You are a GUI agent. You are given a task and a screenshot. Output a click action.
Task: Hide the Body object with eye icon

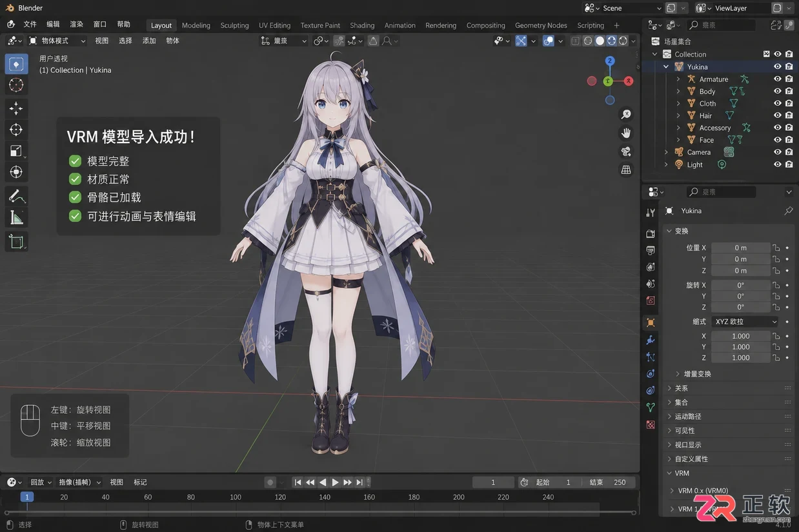click(x=778, y=91)
